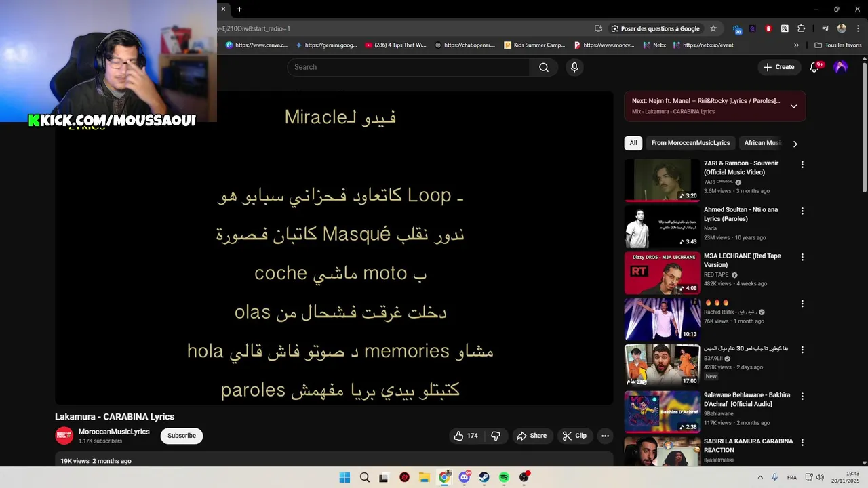
Task: Click the YouTube search magnifier button
Action: pos(543,67)
